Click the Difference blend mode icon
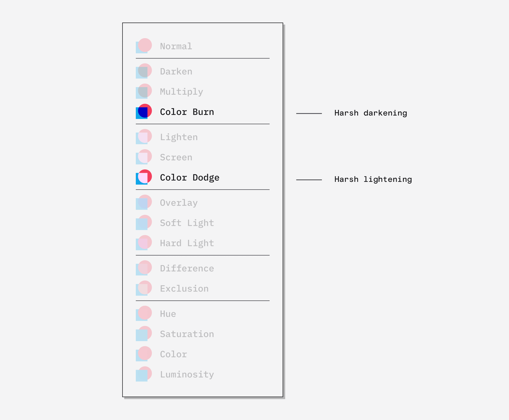Screen dimensions: 509x420 (143, 268)
